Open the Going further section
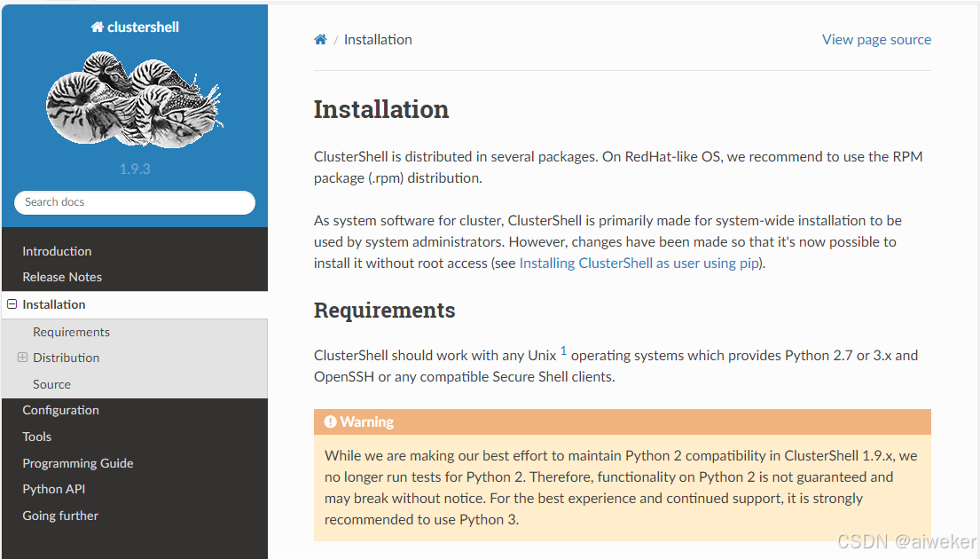 coord(60,516)
